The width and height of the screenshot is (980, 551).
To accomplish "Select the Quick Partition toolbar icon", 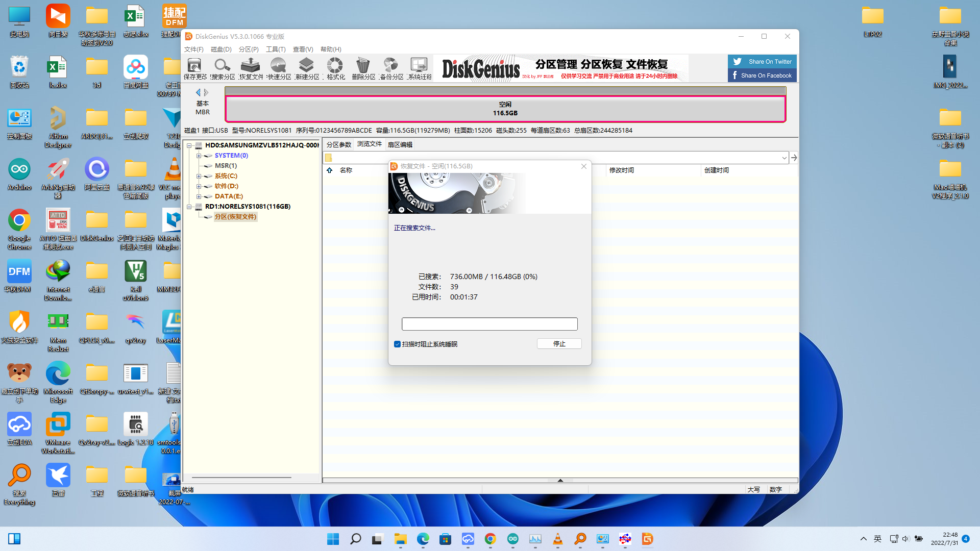I will point(279,69).
